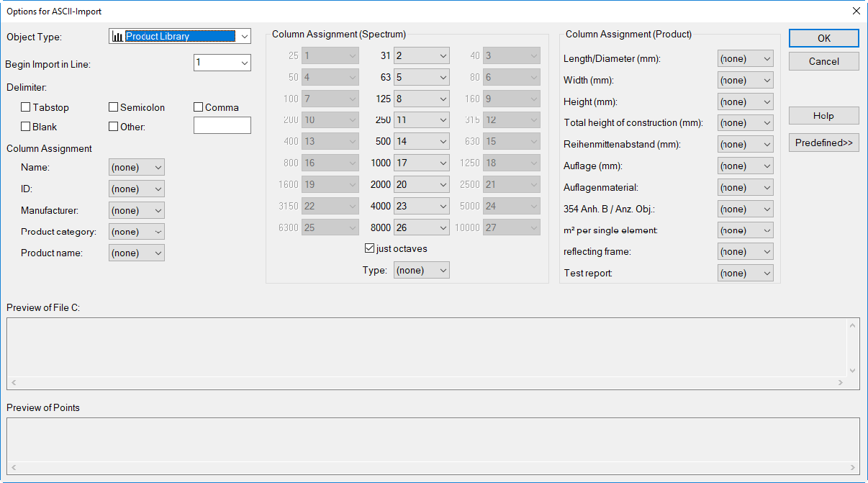Screen dimensions: 868x483
Task: Open the Width (mm) dropdown
Action: (x=746, y=81)
